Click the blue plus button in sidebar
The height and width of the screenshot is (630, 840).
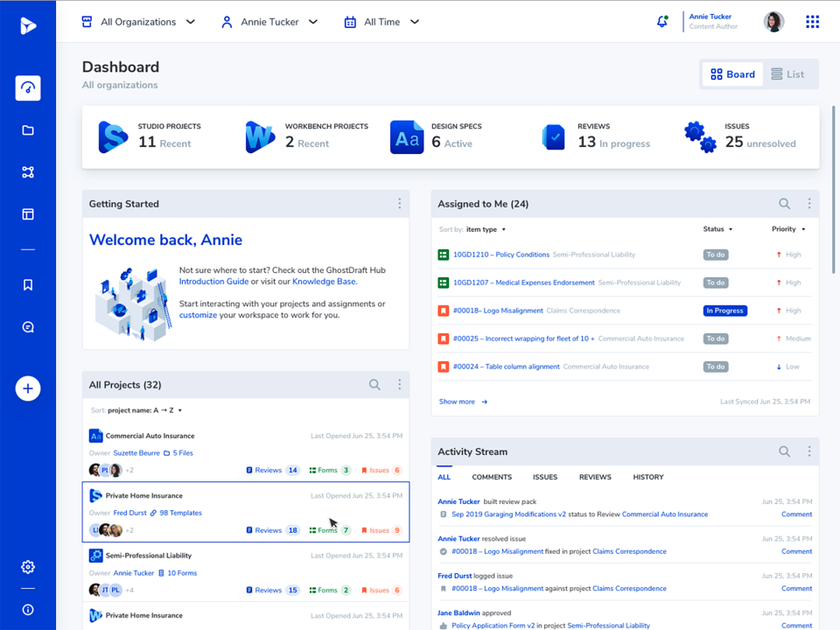coord(27,388)
